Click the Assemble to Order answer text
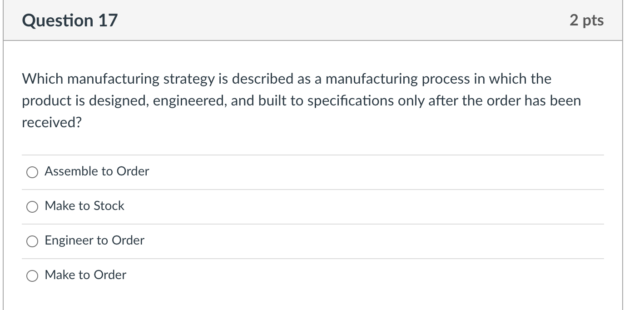Image resolution: width=644 pixels, height=310 pixels. click(96, 171)
